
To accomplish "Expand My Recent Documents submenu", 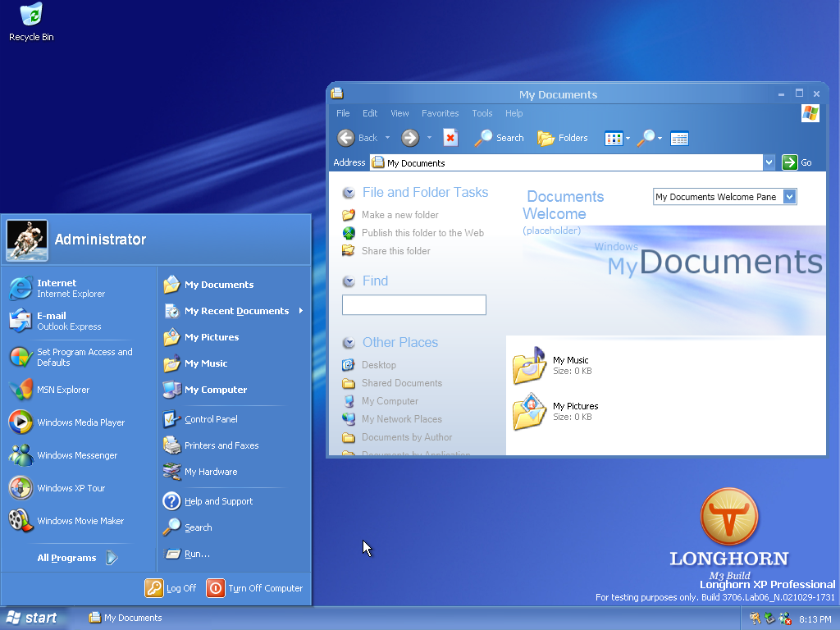I will click(x=236, y=311).
